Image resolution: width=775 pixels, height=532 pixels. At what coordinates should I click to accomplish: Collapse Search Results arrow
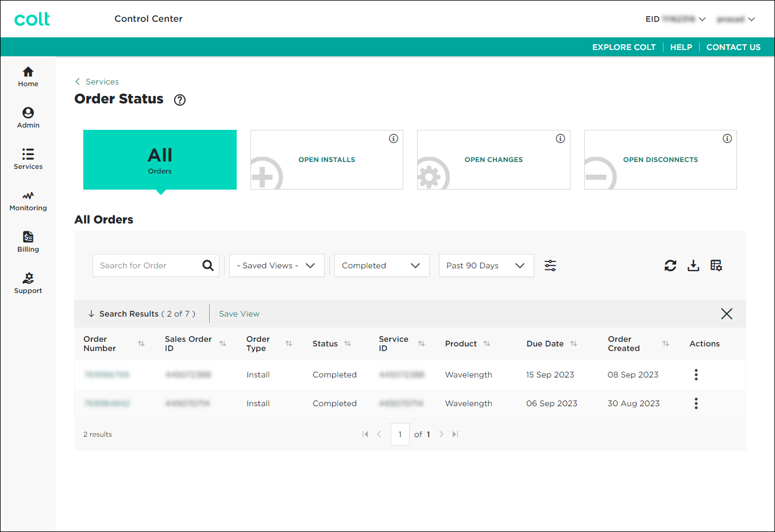[91, 314]
